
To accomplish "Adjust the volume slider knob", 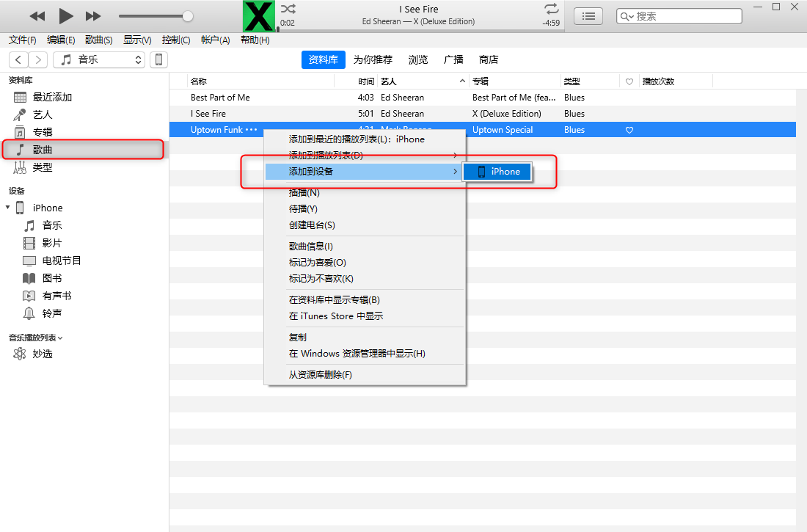I will pyautogui.click(x=188, y=16).
